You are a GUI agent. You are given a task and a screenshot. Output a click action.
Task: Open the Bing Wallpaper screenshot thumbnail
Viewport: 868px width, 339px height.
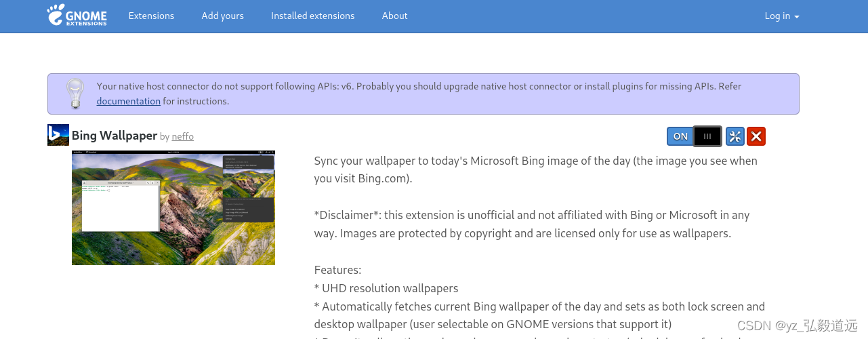click(173, 207)
